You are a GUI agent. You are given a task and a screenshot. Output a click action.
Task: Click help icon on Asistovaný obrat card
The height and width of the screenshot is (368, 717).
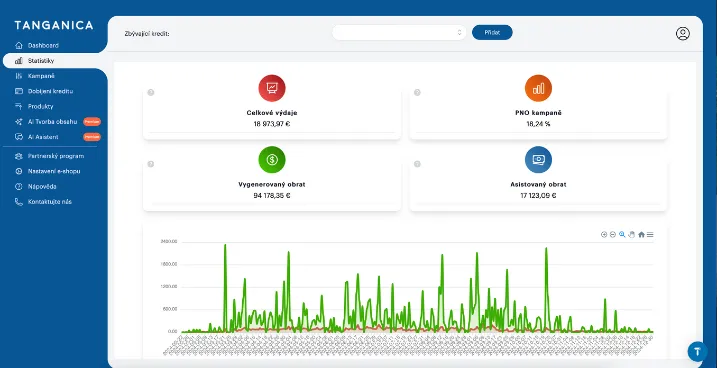(417, 164)
